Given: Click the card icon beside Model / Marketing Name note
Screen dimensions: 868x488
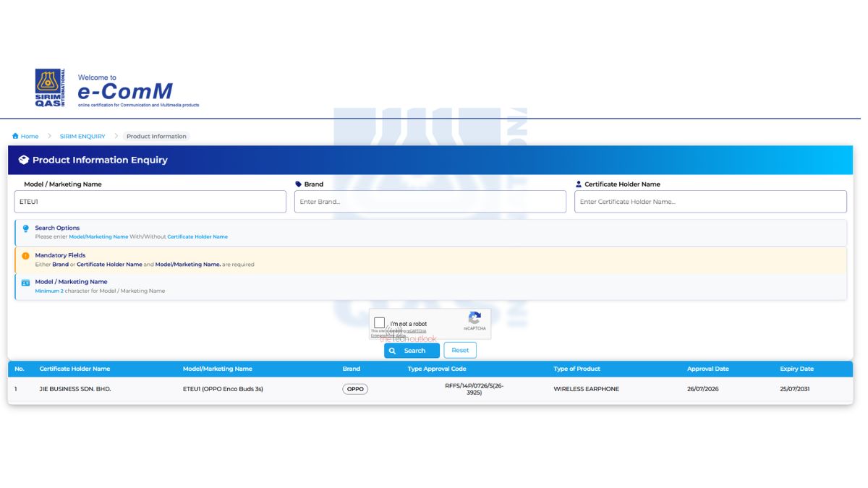Looking at the screenshot, I should (x=26, y=283).
